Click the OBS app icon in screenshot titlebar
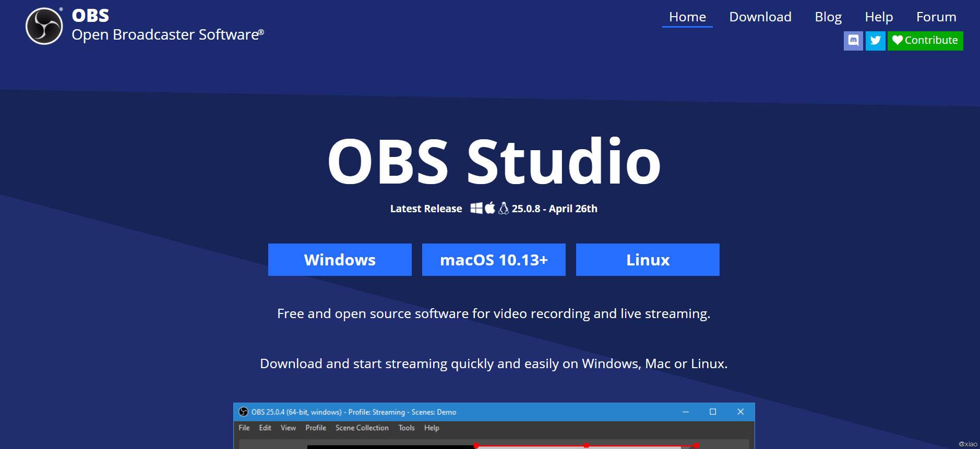 point(243,412)
